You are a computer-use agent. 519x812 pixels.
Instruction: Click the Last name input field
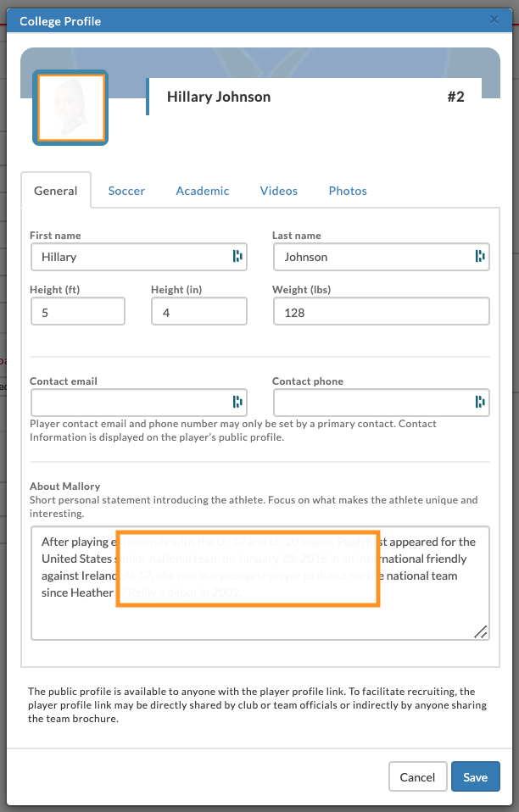point(382,257)
